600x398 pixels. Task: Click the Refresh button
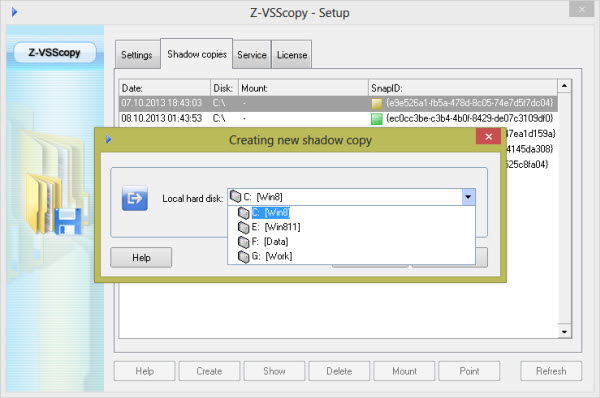coord(551,371)
